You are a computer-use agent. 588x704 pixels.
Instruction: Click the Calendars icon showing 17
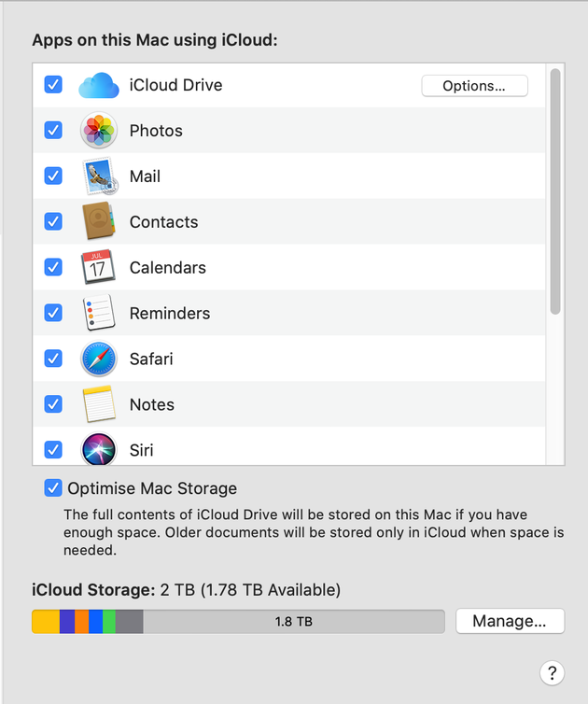pos(98,267)
